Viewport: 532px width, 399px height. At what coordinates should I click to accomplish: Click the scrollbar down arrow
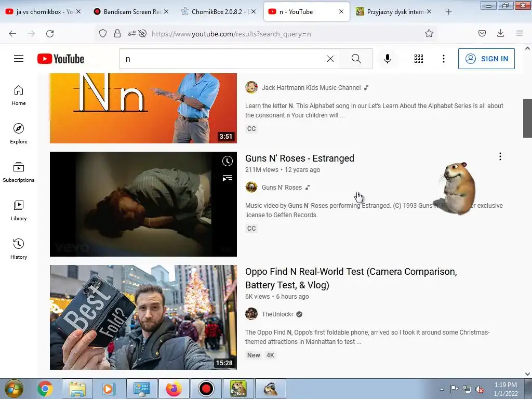pos(527,374)
